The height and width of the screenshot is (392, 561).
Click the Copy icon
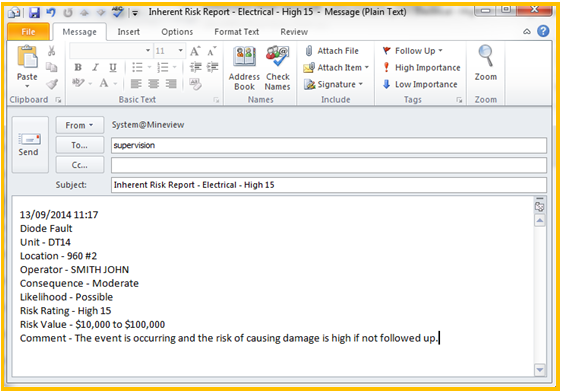point(52,67)
